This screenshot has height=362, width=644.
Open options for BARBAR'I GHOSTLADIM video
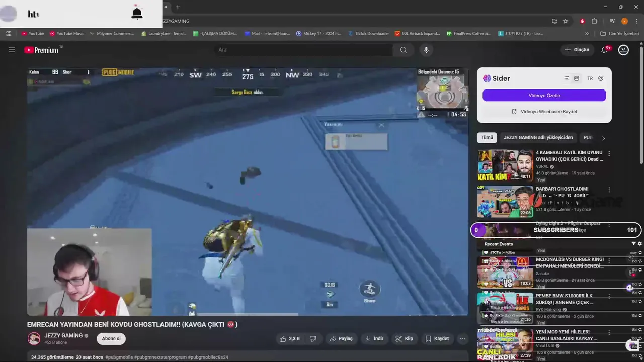tap(609, 190)
